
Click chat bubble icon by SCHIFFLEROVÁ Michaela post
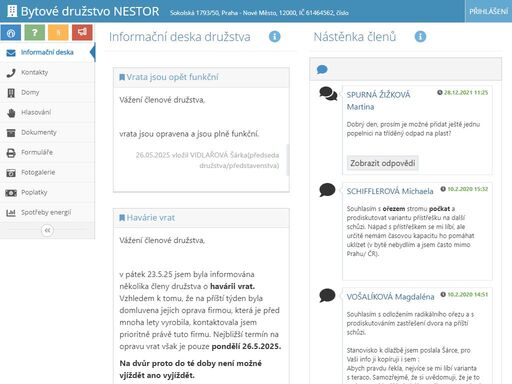tap(327, 190)
